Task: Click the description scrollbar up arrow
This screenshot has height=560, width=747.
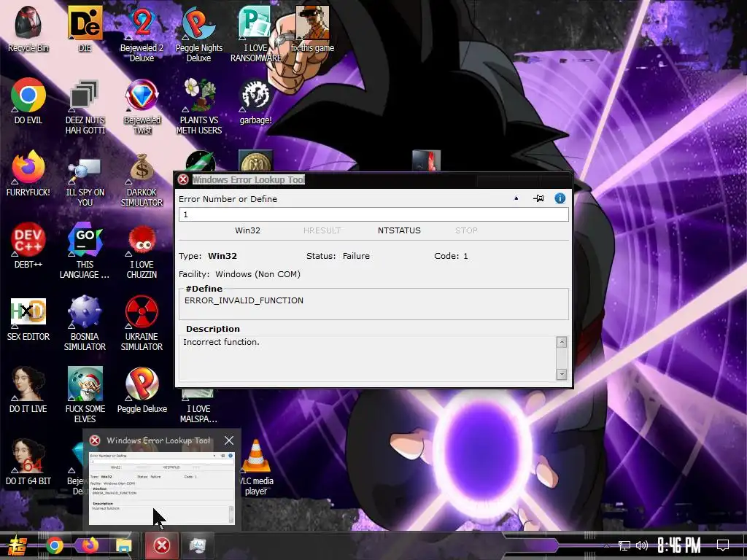Action: (562, 342)
